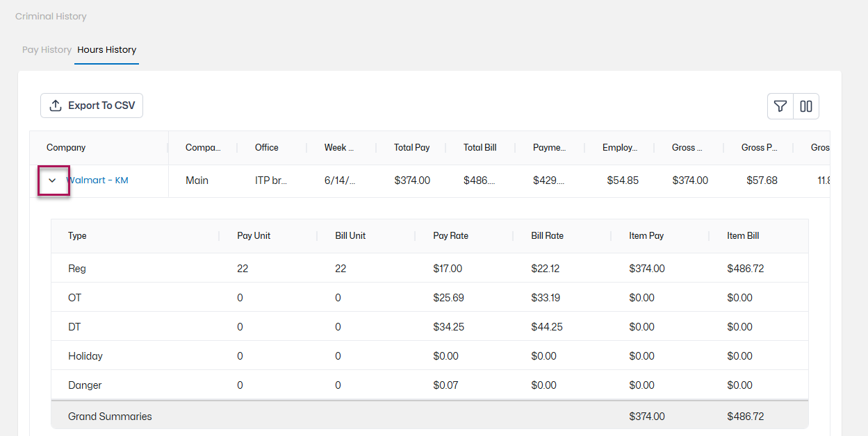The height and width of the screenshot is (436, 868).
Task: Collapse the Walmart - KM row chevron
Action: pyautogui.click(x=52, y=181)
